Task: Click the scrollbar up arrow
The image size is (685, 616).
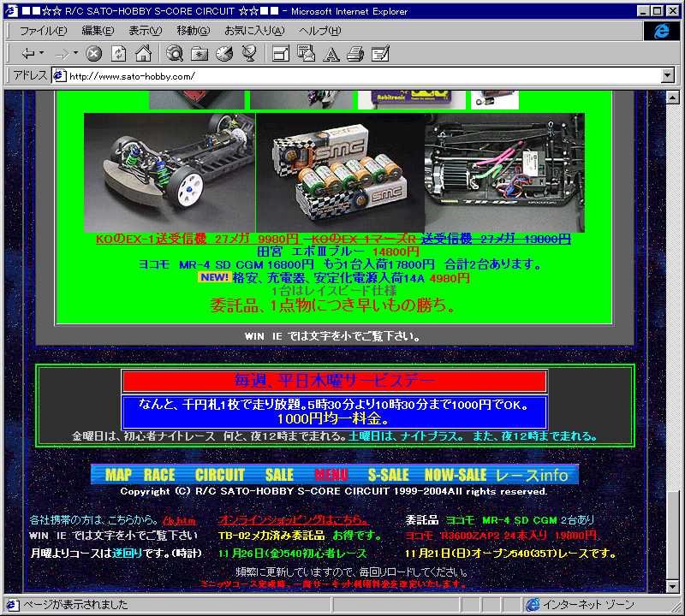Action: (672, 98)
